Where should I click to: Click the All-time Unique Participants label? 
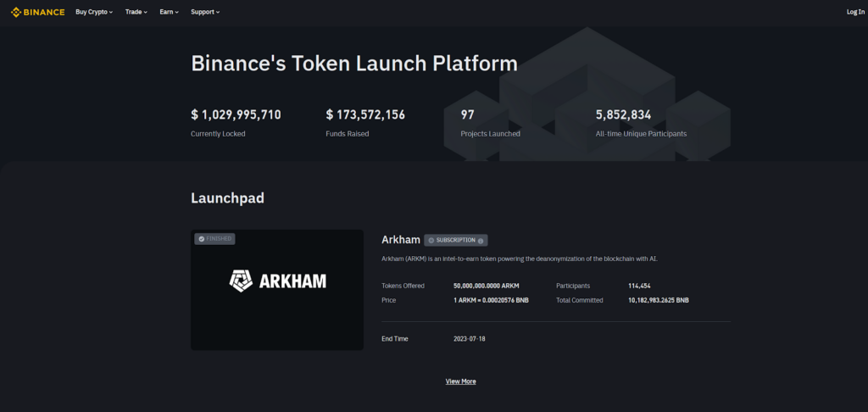point(641,133)
